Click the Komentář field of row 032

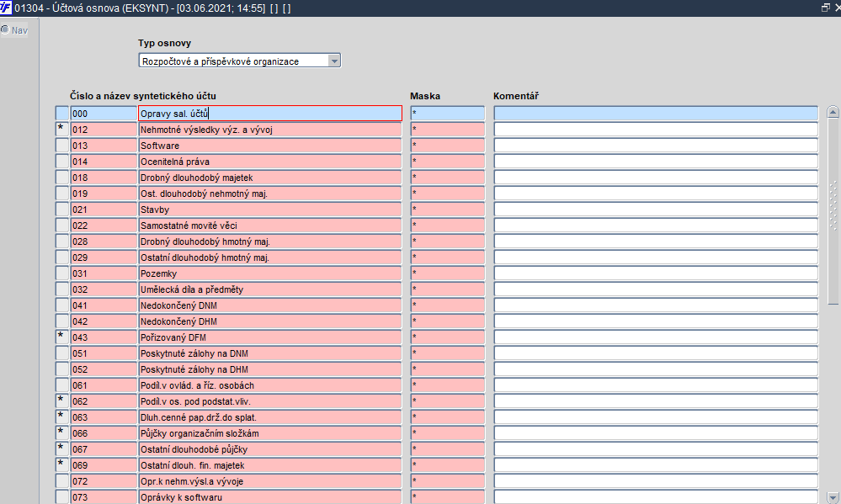pos(656,289)
